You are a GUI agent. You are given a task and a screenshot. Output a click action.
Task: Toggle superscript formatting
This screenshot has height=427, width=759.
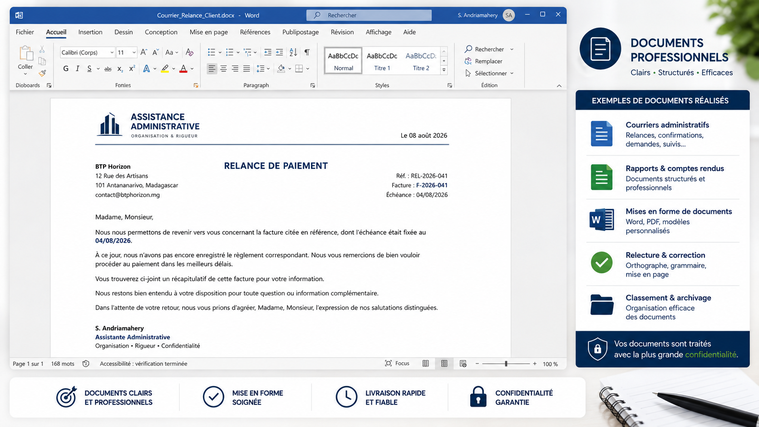click(x=132, y=69)
